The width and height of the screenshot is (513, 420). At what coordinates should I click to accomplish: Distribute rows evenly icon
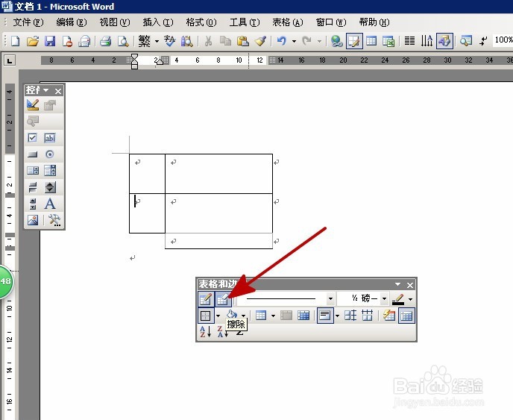(x=350, y=316)
